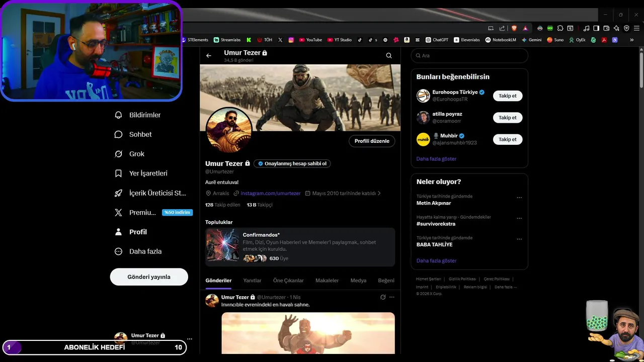Open the Metin Akpınar trend
644x362 pixels.
coord(434,203)
